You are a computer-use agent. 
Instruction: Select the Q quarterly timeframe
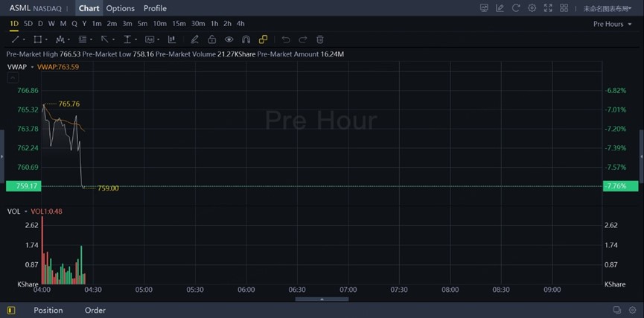click(74, 24)
